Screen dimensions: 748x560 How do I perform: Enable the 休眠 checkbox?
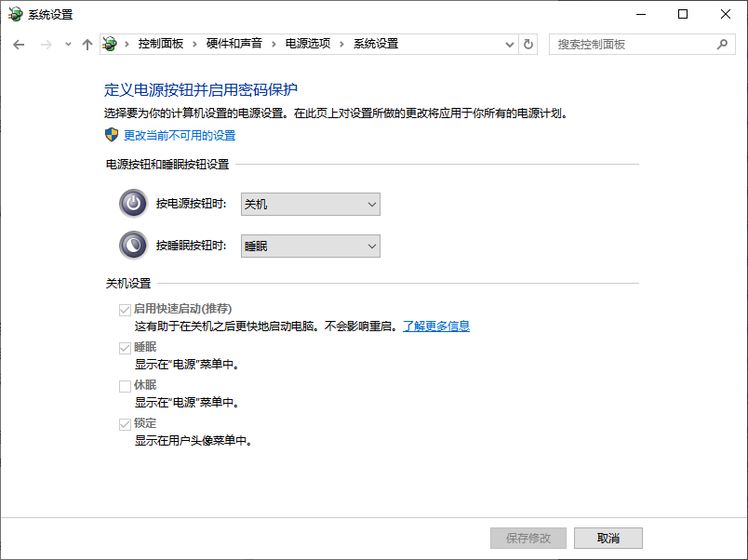tap(125, 385)
